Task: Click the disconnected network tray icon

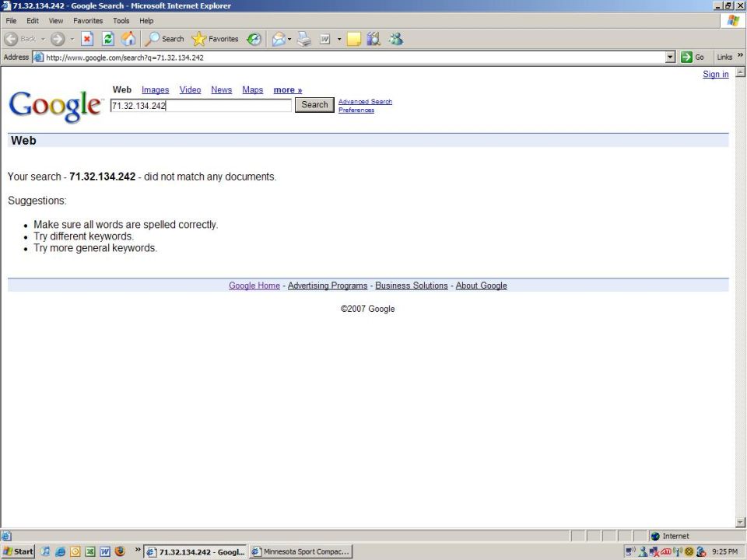Action: coord(654,551)
